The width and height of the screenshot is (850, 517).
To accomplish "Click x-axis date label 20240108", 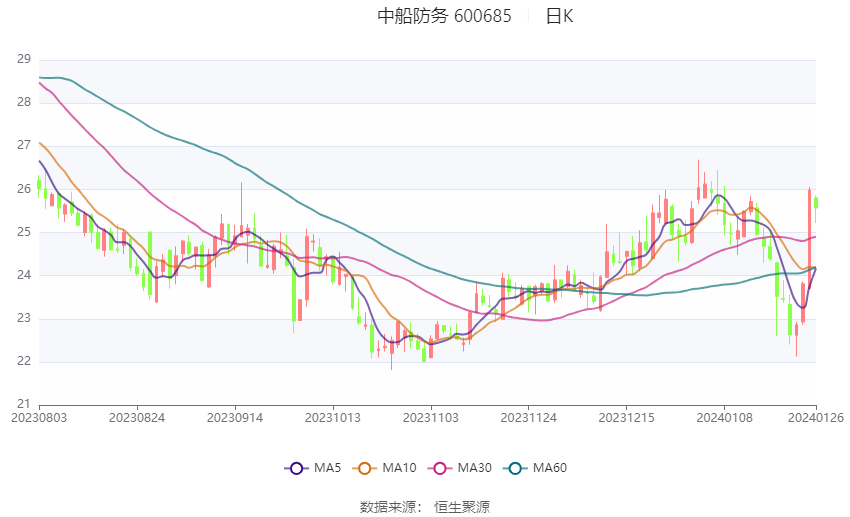I will [725, 418].
